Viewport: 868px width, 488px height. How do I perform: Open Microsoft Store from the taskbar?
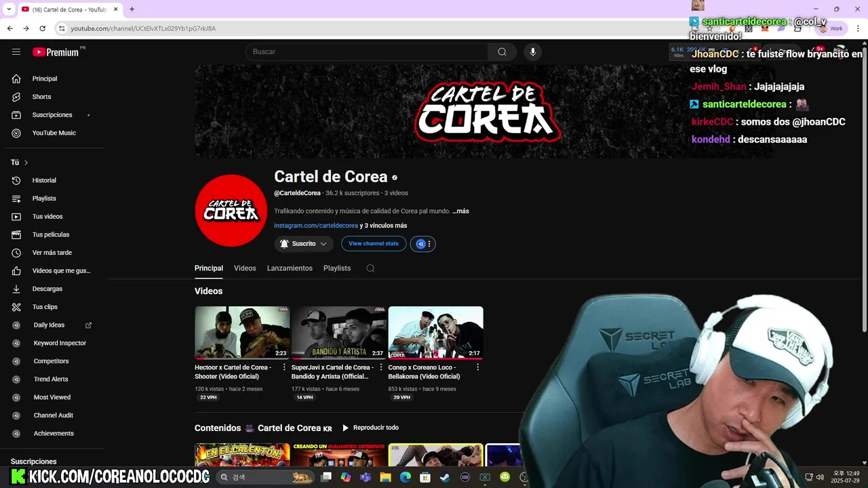(425, 477)
